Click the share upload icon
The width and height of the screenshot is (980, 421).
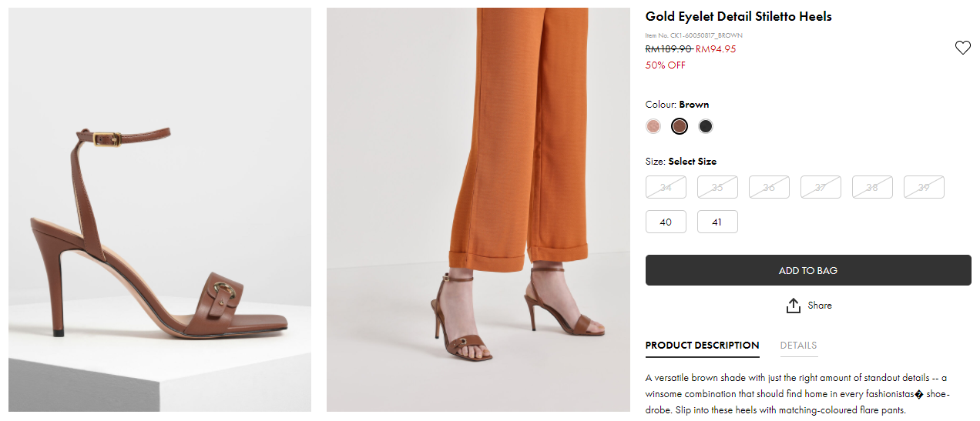[794, 306]
